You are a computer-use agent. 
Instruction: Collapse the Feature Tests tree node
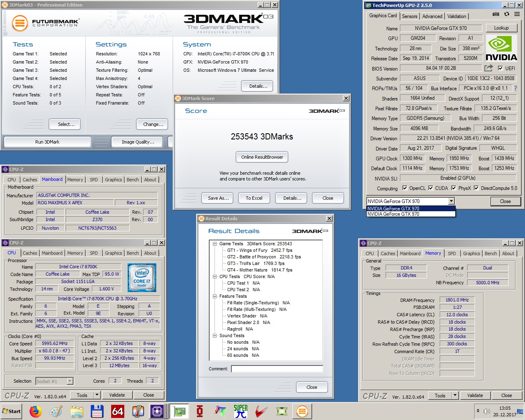(215, 296)
